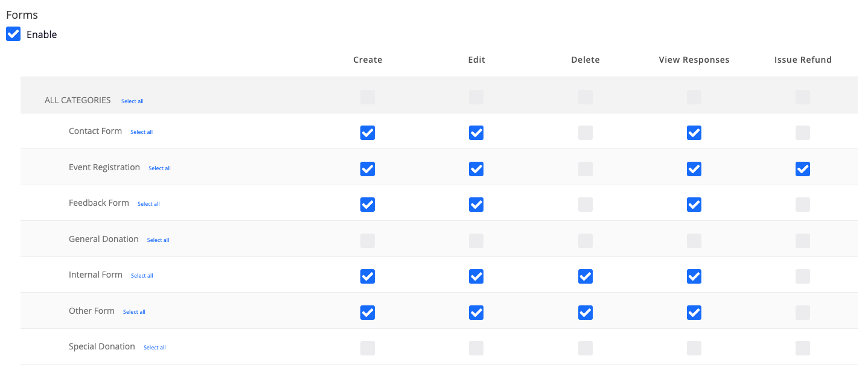Uncheck the Enable checkbox for Forms
This screenshot has width=868, height=379.
(x=13, y=34)
